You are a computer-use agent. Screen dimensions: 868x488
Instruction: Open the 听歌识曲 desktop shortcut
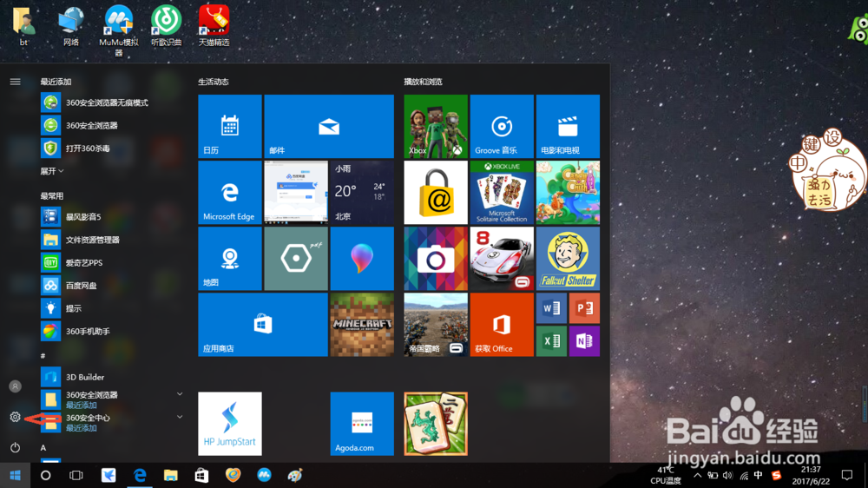coord(166,25)
